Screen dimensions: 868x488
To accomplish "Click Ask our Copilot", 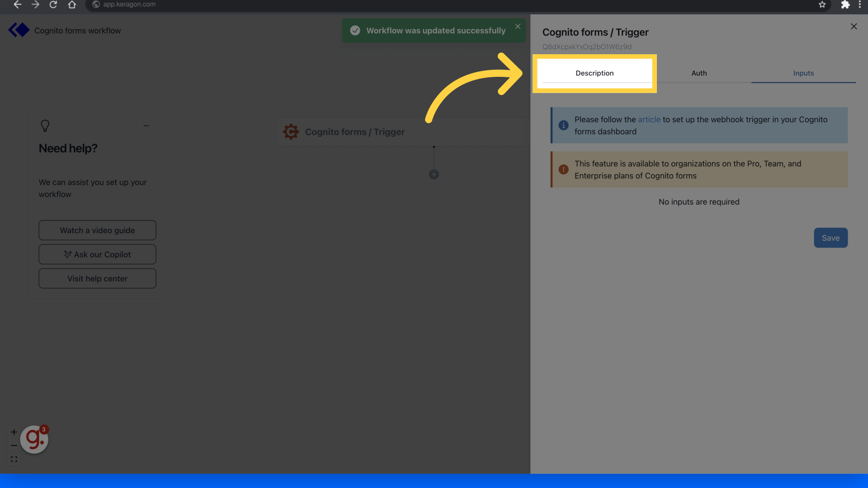I will pos(97,254).
